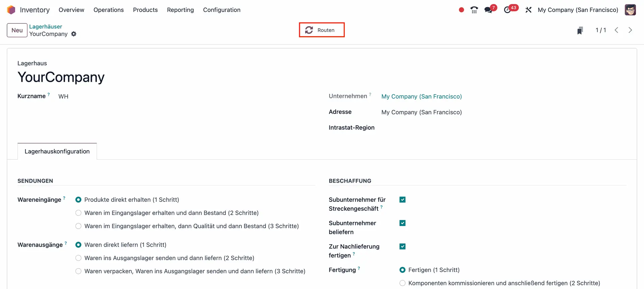Go to previous record with left chevron

(616, 30)
